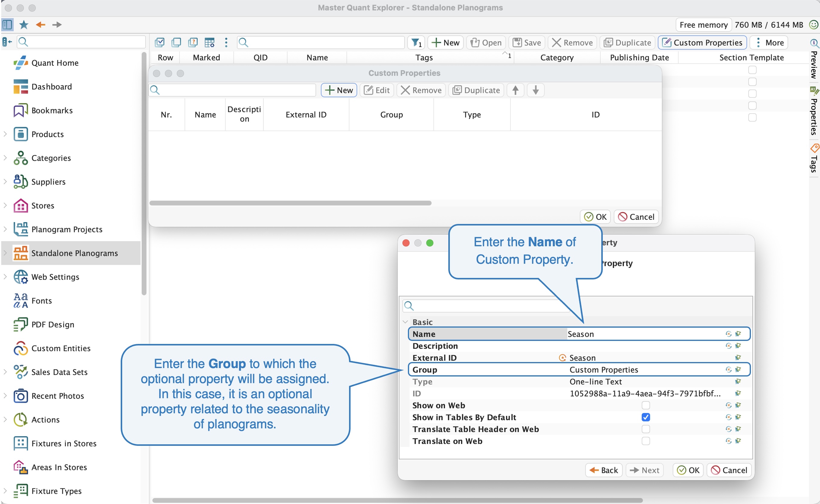Expand the Products tree node

pos(5,134)
